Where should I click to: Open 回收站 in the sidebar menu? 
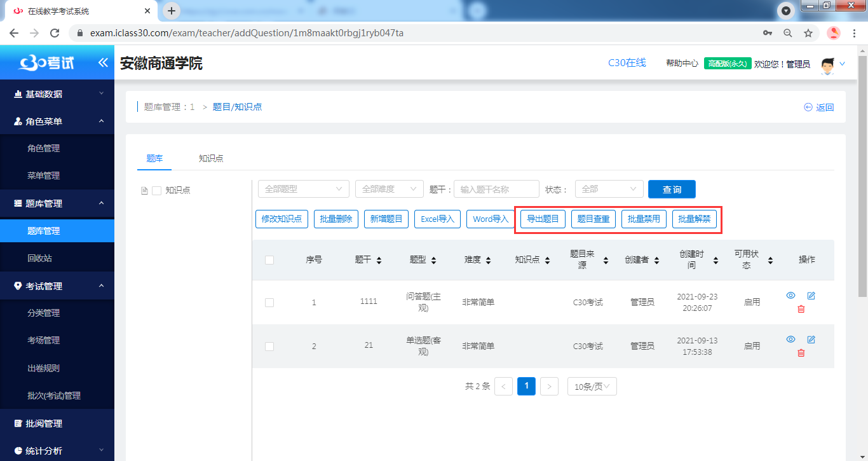(x=39, y=258)
